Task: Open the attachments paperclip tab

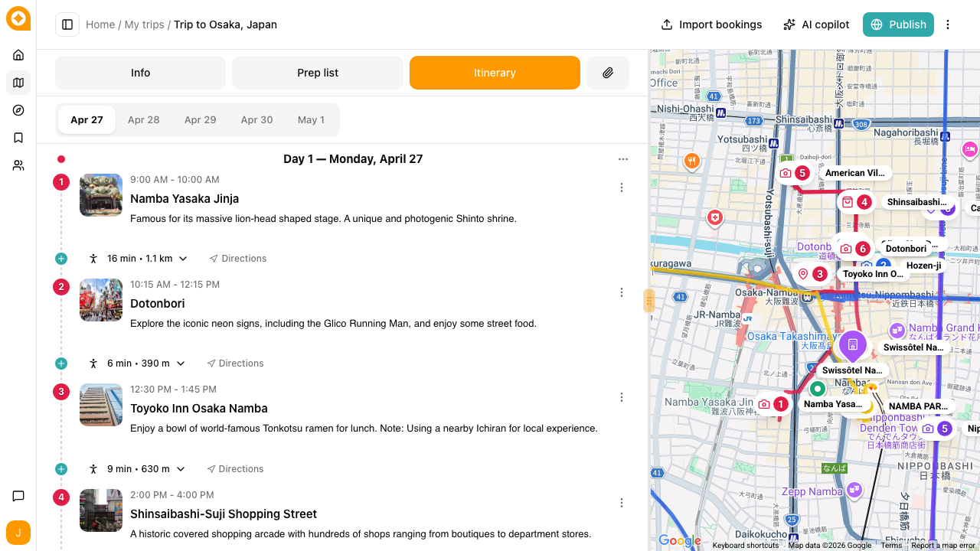Action: pyautogui.click(x=608, y=73)
